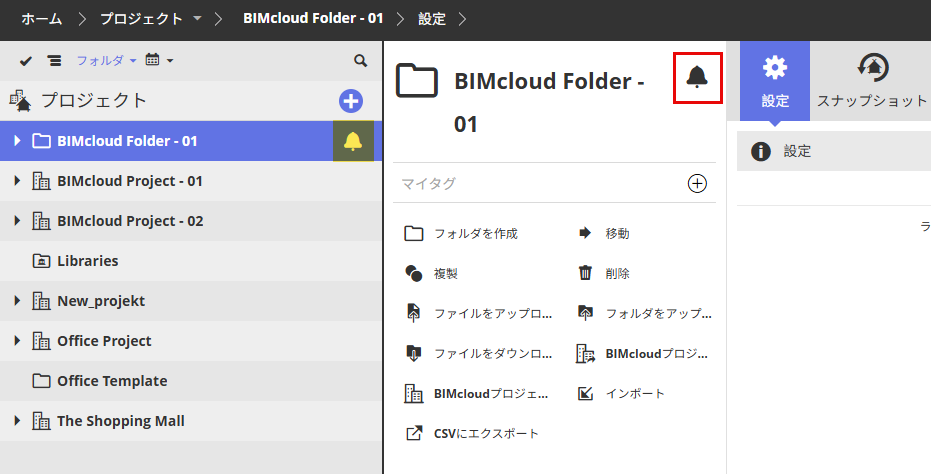Viewport: 931px width, 474px height.
Task: Click the blue plus button beside プロジェクト
Action: pyautogui.click(x=351, y=101)
